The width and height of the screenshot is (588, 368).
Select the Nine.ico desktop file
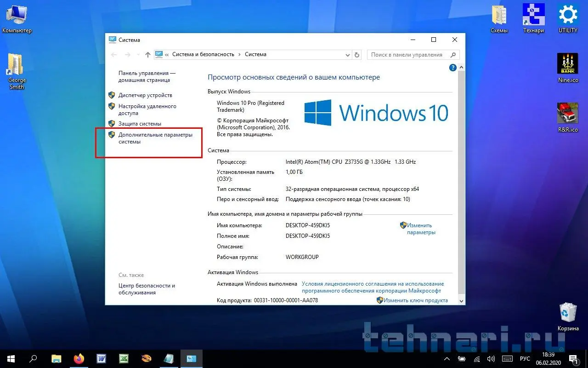click(568, 68)
